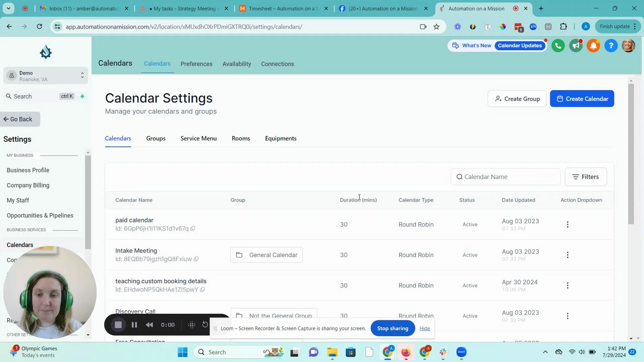644x362 pixels.
Task: Switch to the Rooms tab
Action: 241,138
